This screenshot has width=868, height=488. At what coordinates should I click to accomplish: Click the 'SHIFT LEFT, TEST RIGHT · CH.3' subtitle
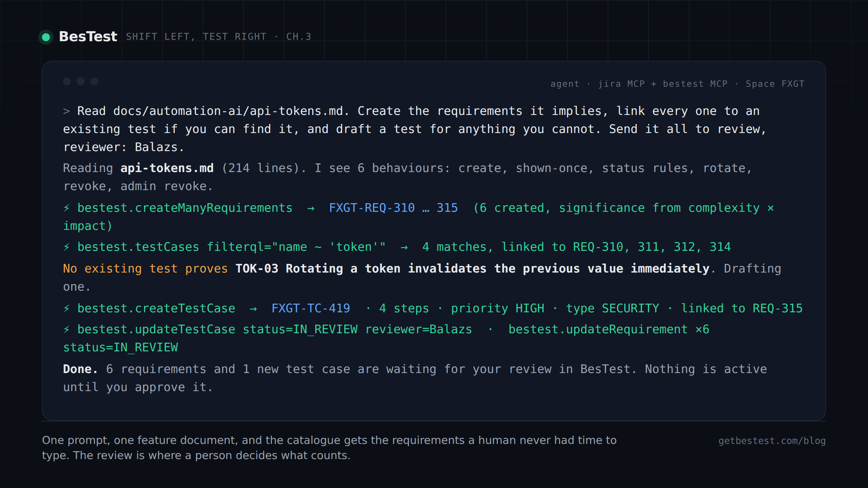click(218, 37)
